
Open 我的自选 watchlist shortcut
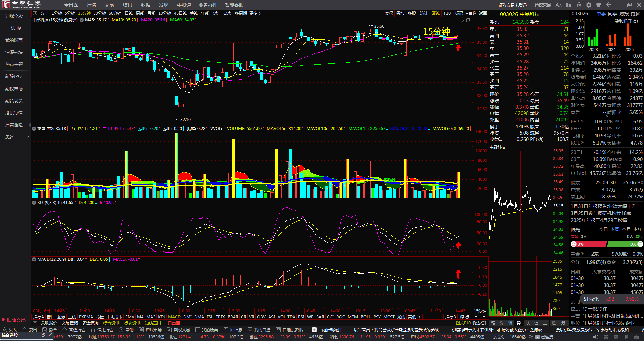(259, 330)
